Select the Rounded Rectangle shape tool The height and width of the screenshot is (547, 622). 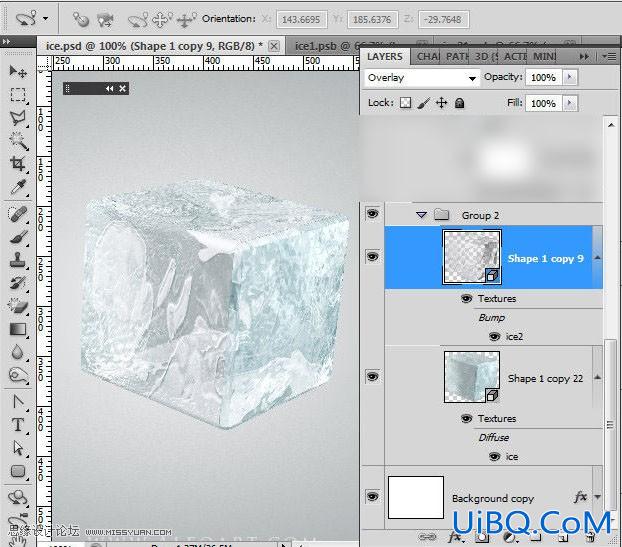click(18, 471)
